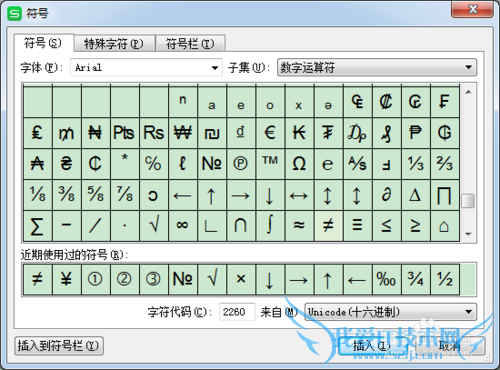Select the Pound £ symbol
Screen dimensions: 500x370
(x=38, y=133)
